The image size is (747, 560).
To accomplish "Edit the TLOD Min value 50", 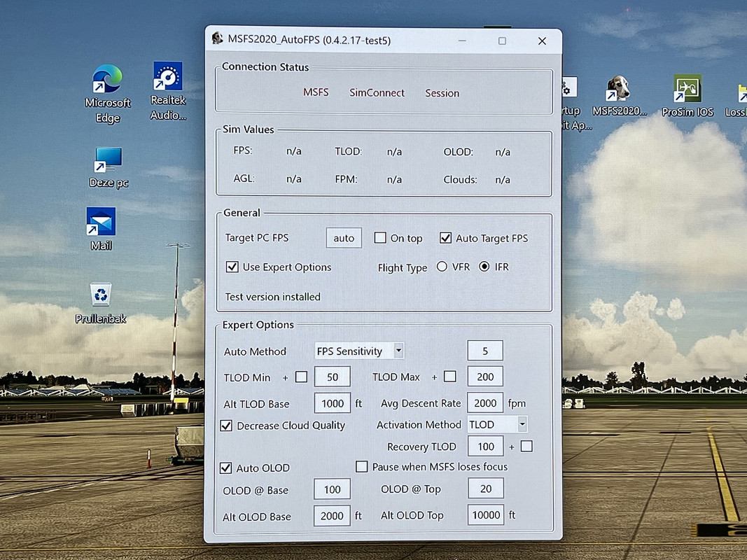I will (x=333, y=377).
